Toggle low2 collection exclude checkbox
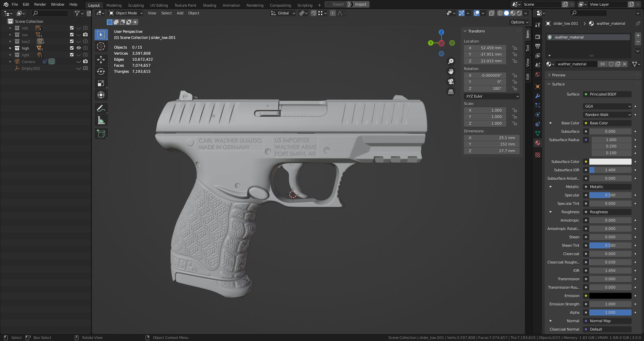The width and height of the screenshot is (644, 341). click(71, 41)
